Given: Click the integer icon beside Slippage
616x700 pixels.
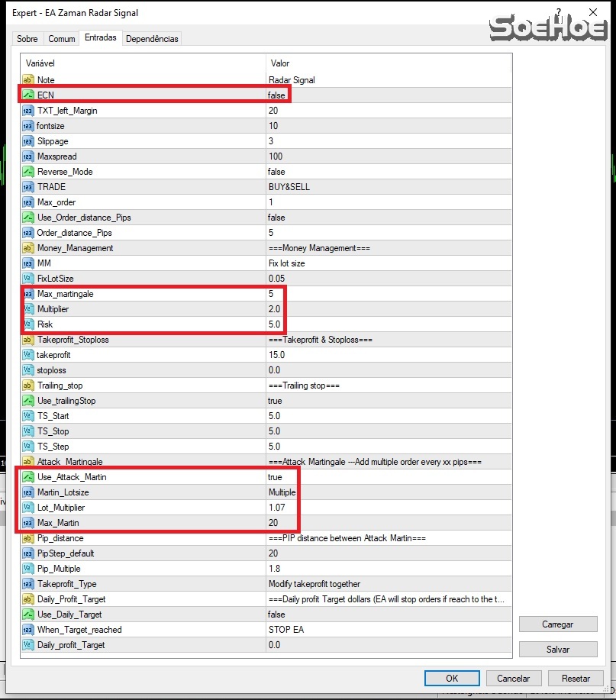Looking at the screenshot, I should [28, 141].
